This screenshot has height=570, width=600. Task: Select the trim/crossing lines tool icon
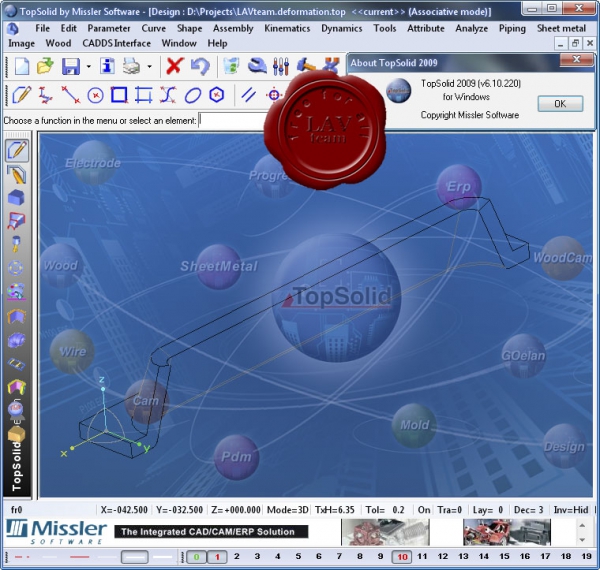pyautogui.click(x=144, y=95)
